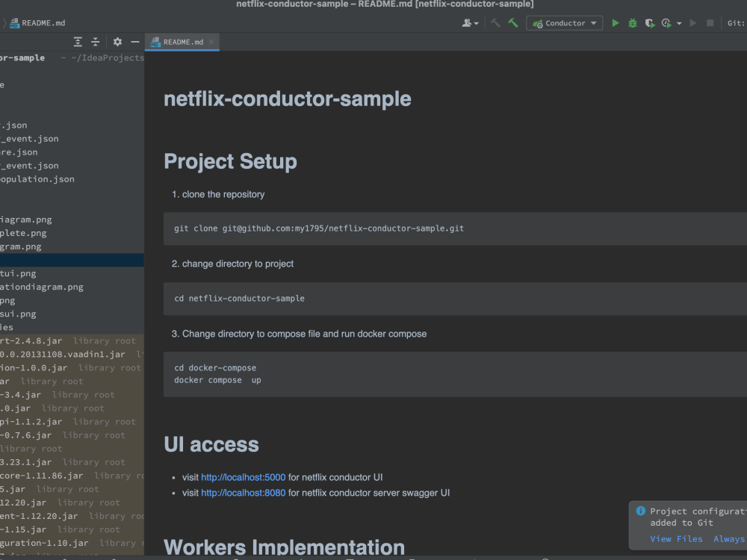The width and height of the screenshot is (747, 560).
Task: Select the README.md editor tab
Action: point(182,42)
